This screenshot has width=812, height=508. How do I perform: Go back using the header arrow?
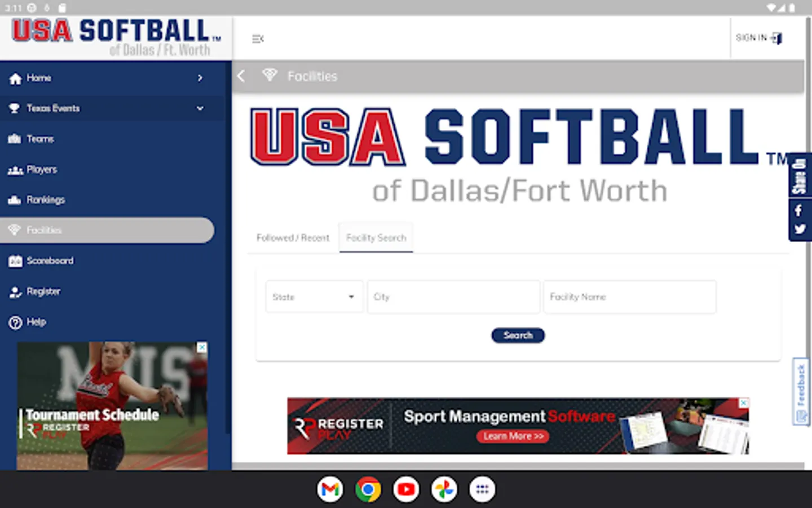pos(241,76)
